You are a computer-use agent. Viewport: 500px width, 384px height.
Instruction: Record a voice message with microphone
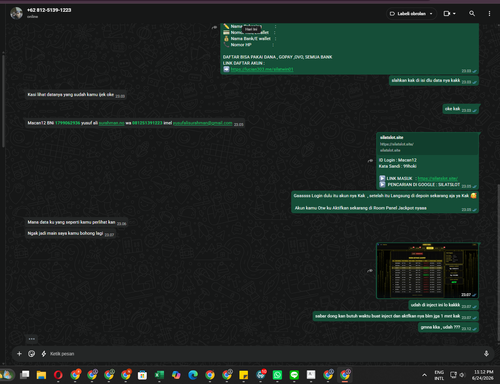point(486,354)
